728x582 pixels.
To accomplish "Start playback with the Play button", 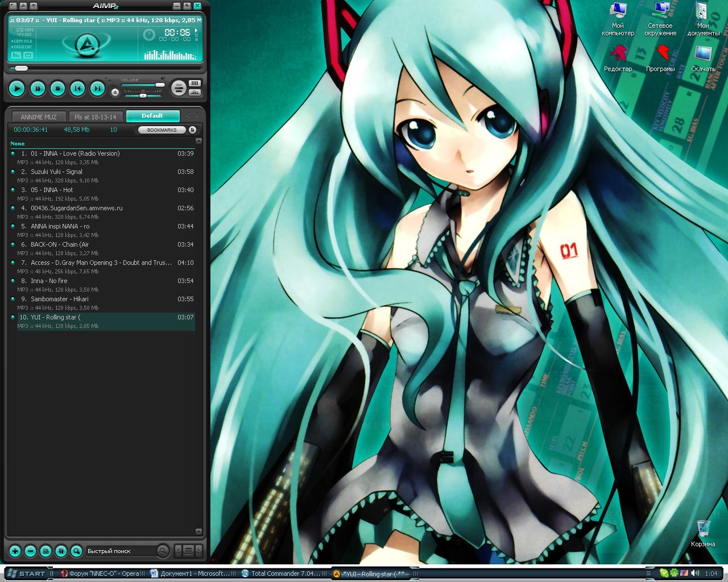I will (17, 88).
